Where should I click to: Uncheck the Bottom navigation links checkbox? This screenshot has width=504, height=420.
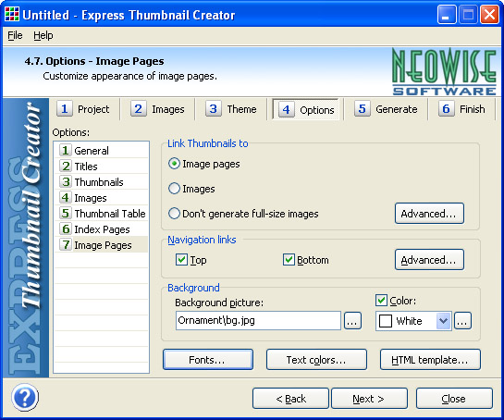coord(289,260)
